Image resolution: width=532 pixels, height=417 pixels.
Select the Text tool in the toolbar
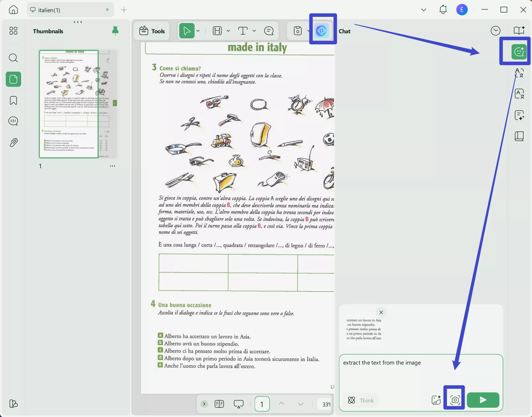pos(243,31)
